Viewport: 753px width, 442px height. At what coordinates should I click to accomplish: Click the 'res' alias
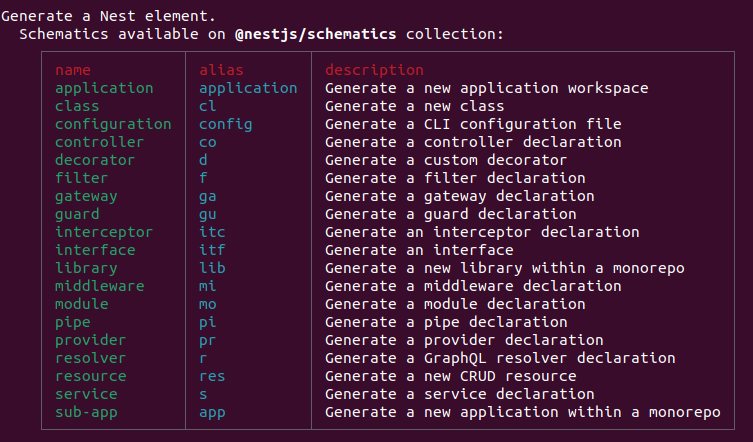(212, 377)
